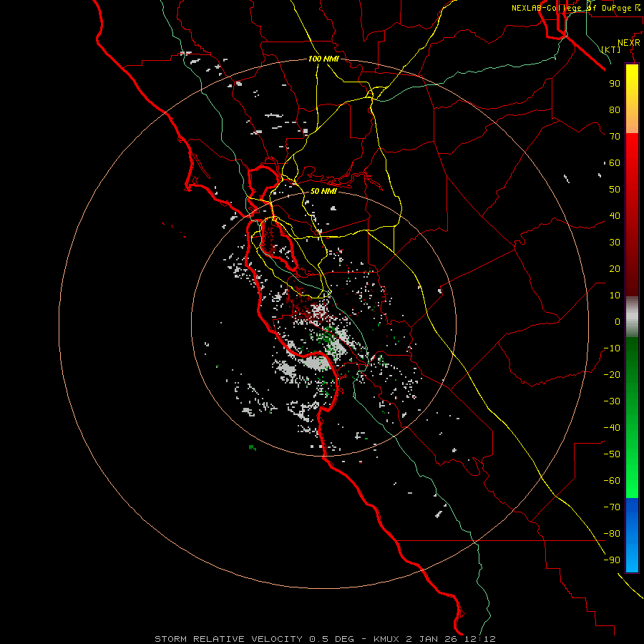
Task: Click the -90 value on the velocity scale
Action: pyautogui.click(x=612, y=560)
